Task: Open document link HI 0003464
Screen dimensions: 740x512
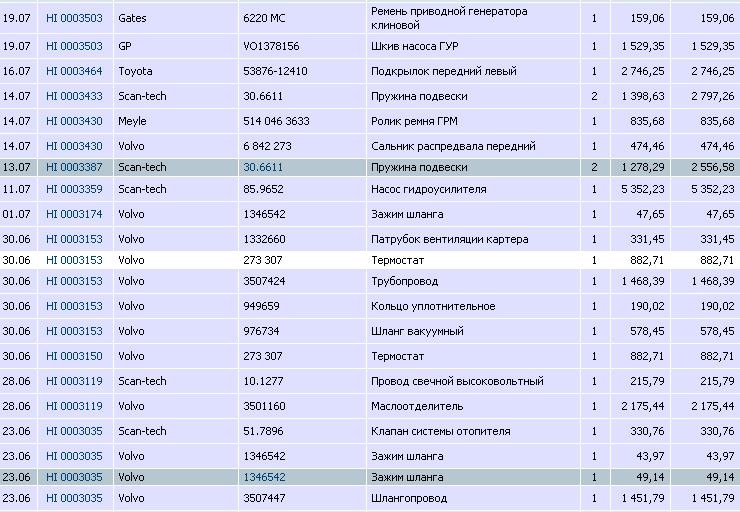Action: click(74, 71)
